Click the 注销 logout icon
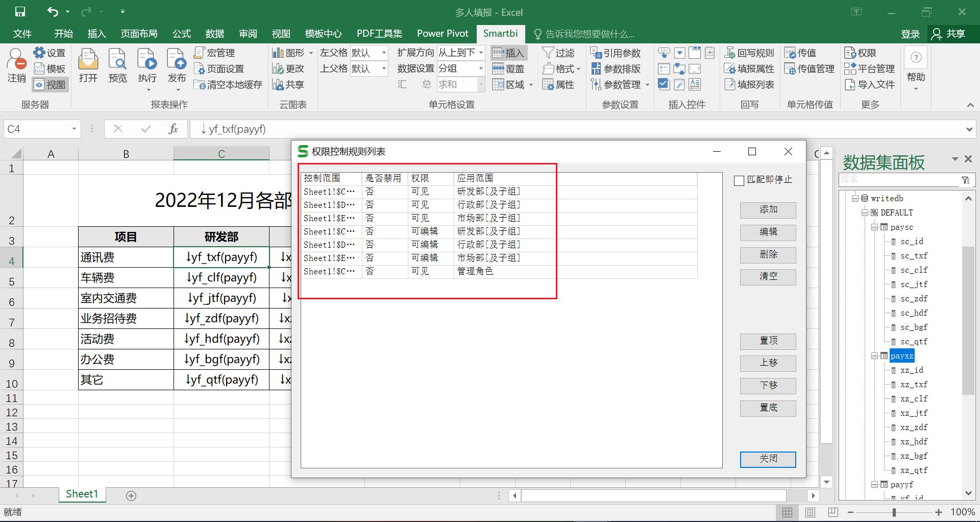Viewport: 980px width, 522px height. 16,65
